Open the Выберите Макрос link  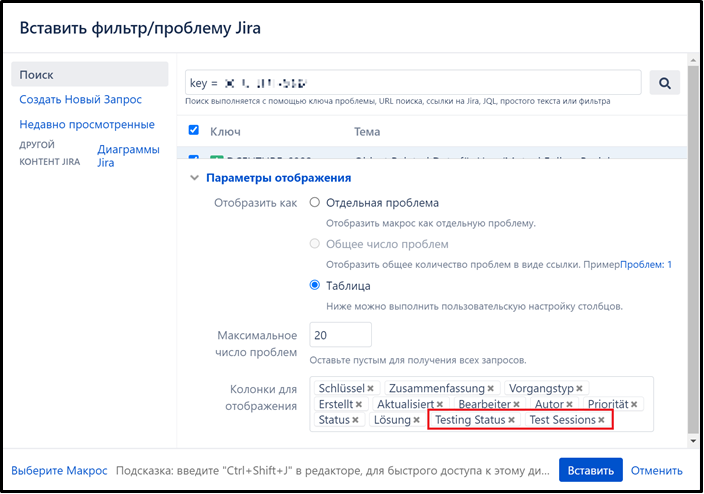(59, 470)
